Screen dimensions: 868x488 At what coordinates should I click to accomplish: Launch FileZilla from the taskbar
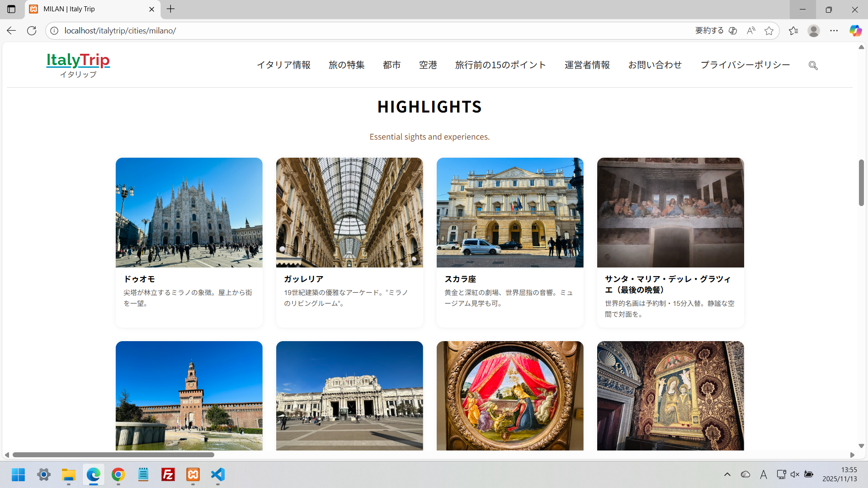(168, 474)
